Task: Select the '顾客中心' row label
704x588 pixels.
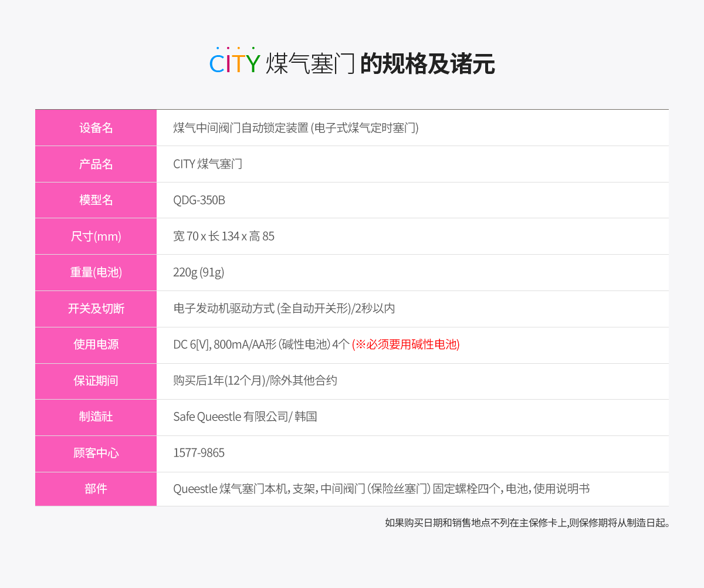Action: coord(96,454)
